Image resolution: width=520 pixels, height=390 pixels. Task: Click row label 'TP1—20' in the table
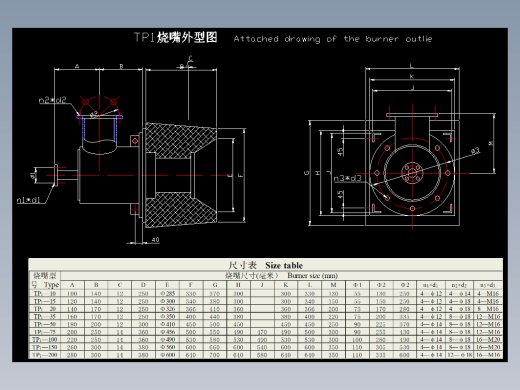45,309
